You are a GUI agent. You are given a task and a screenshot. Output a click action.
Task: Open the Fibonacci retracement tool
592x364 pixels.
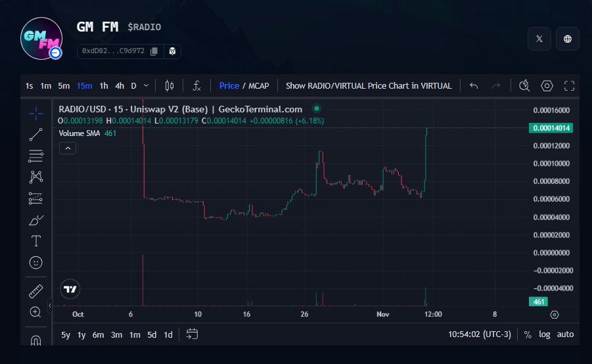36,156
